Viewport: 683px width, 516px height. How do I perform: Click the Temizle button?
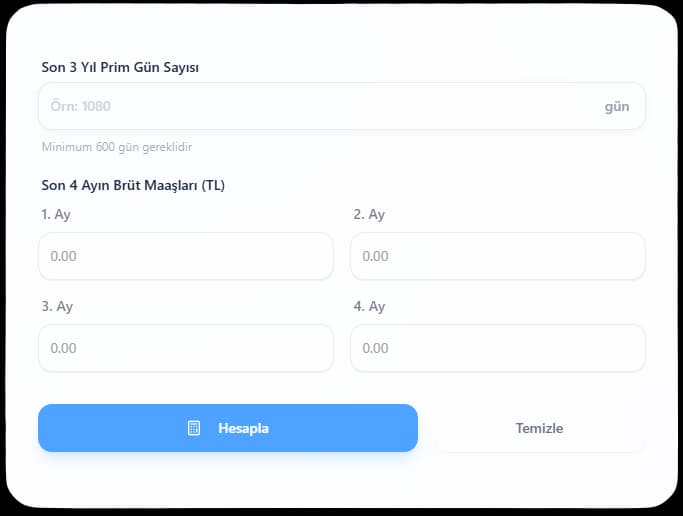coord(539,428)
